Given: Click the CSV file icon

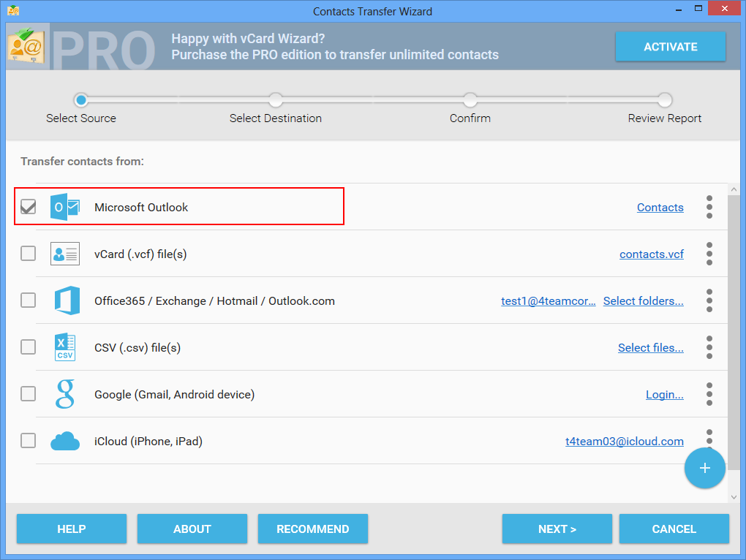Looking at the screenshot, I should pos(65,347).
